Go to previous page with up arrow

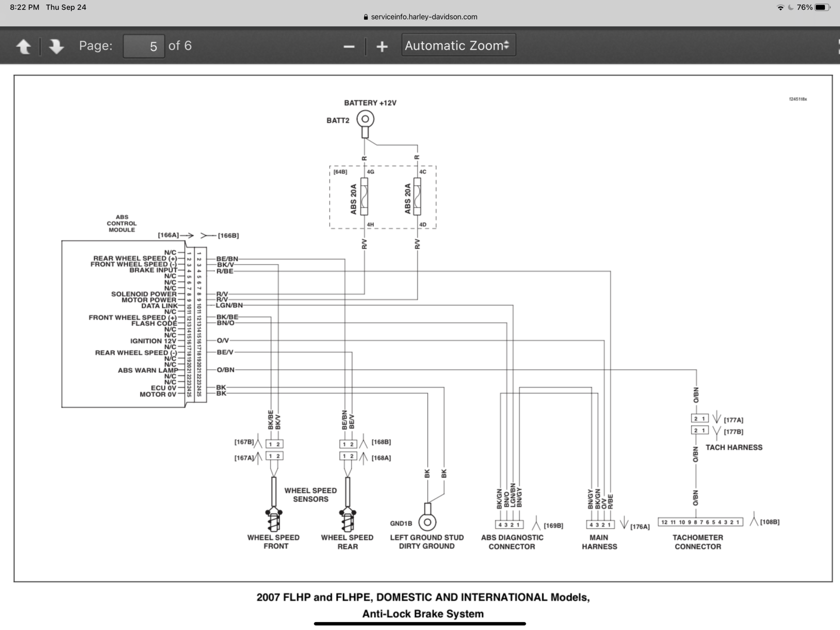pos(24,46)
